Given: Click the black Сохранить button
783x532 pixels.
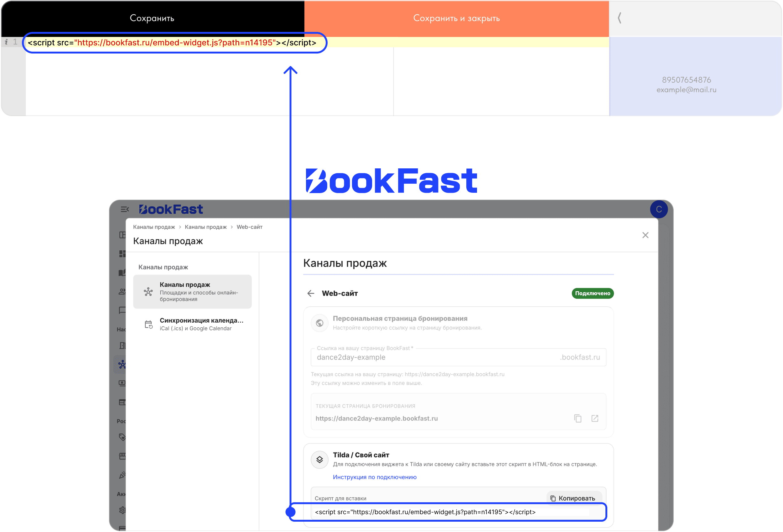Looking at the screenshot, I should pyautogui.click(x=152, y=18).
